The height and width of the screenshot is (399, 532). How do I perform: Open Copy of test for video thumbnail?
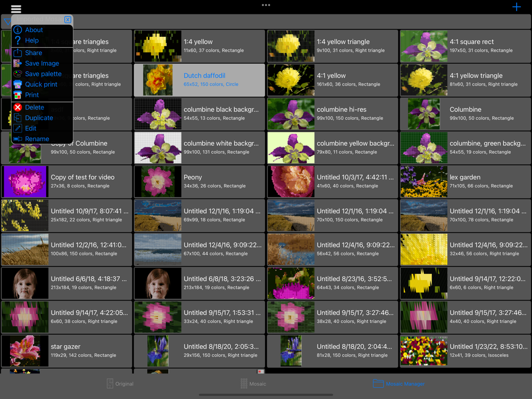point(25,181)
